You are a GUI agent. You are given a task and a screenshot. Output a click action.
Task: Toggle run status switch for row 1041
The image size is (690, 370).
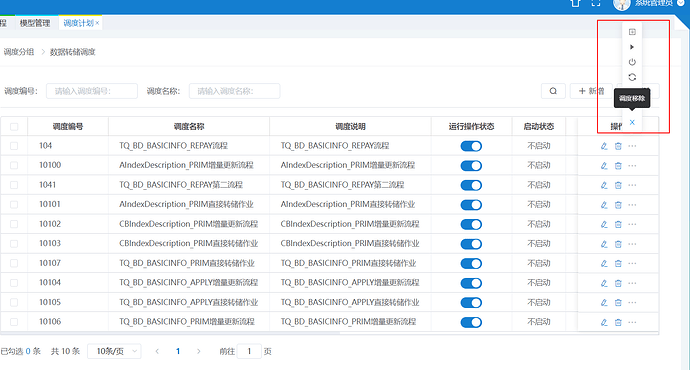tap(471, 185)
